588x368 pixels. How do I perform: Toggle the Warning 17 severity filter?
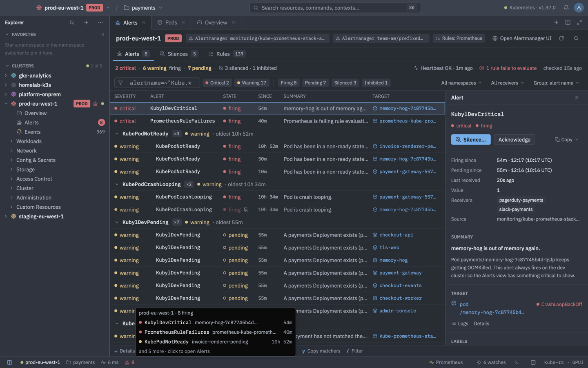pyautogui.click(x=252, y=83)
